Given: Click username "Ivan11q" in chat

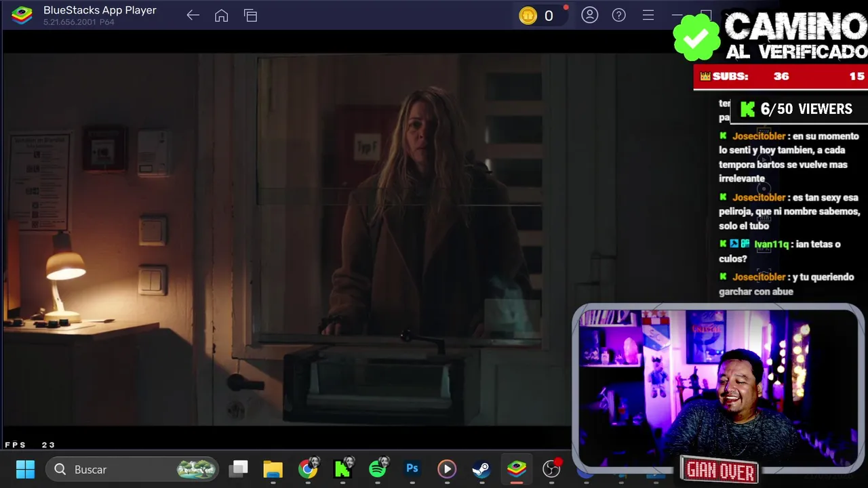Looking at the screenshot, I should click(x=771, y=244).
